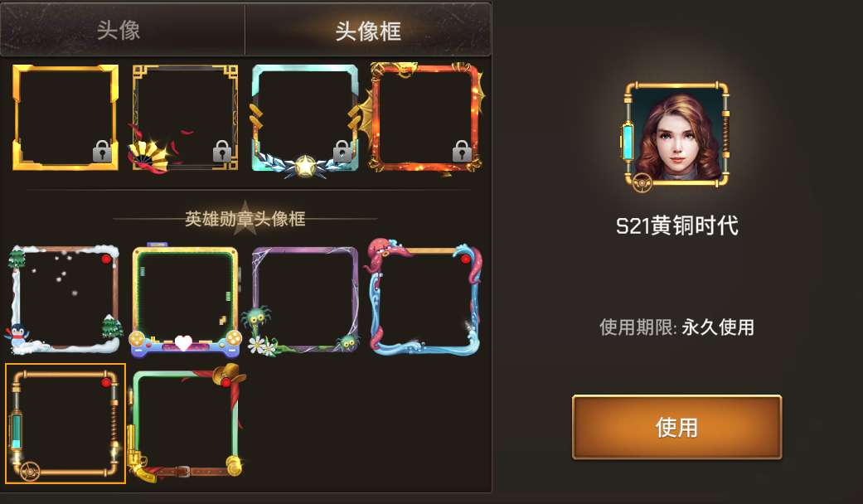This screenshot has width=863, height=504.
Task: Select the brass steampunk pipe frame
Action: pyautogui.click(x=65, y=424)
